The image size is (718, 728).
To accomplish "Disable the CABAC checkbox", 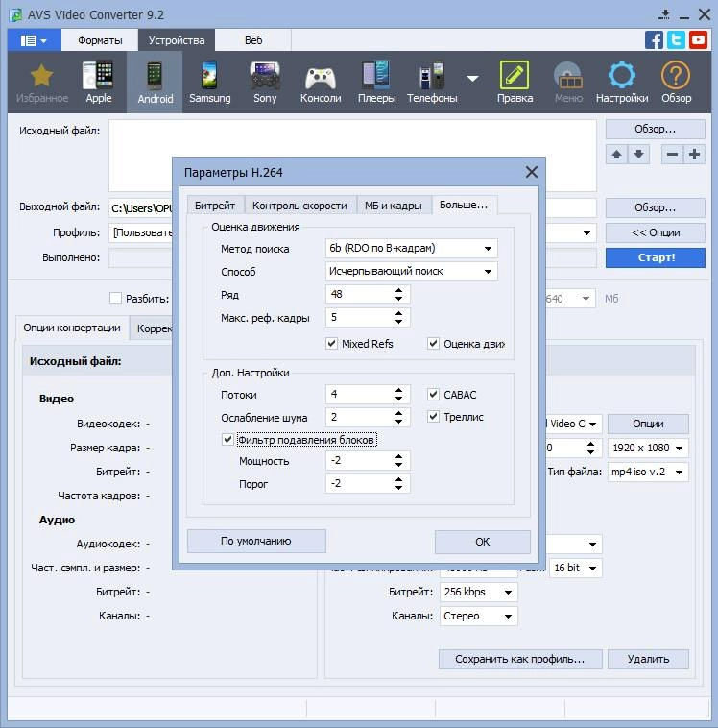I will point(433,395).
